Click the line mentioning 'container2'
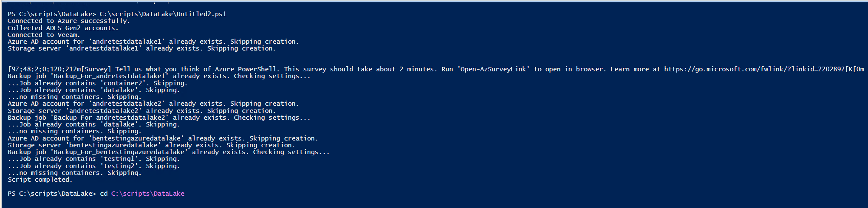 click(x=98, y=83)
